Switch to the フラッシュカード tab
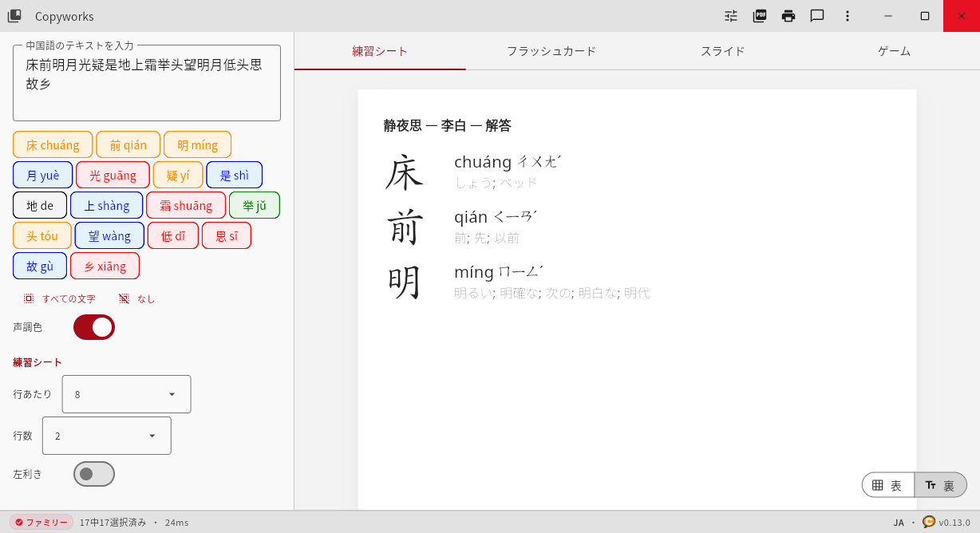 tap(551, 51)
